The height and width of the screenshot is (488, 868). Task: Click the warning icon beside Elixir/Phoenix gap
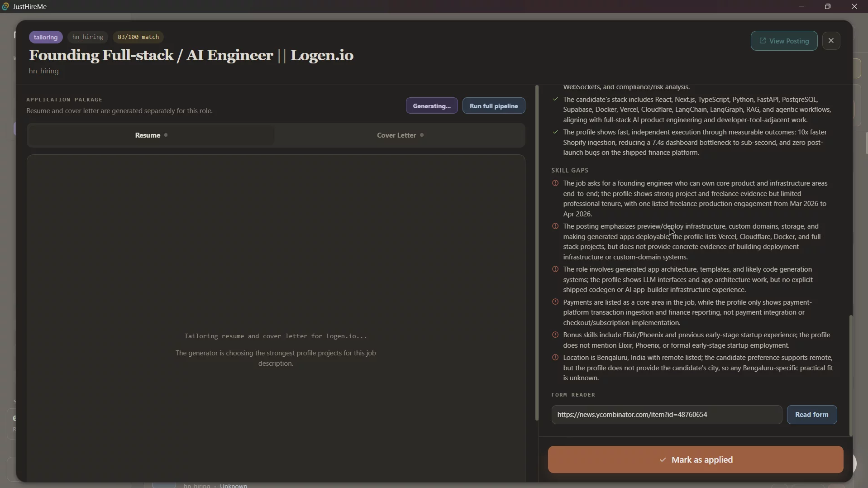[x=555, y=335]
